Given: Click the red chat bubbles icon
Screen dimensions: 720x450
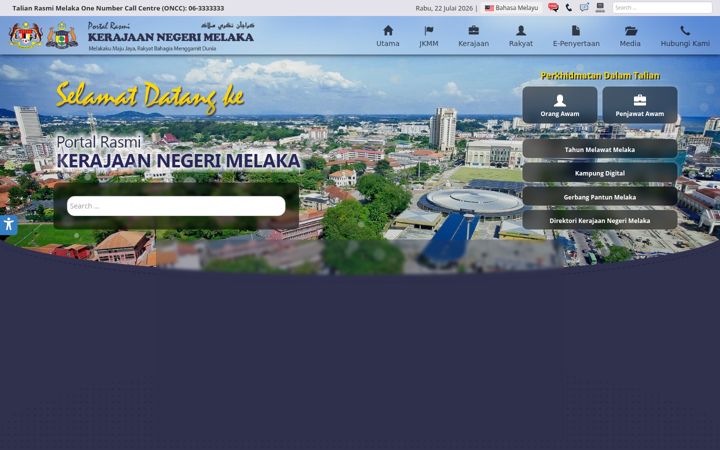Looking at the screenshot, I should [553, 7].
